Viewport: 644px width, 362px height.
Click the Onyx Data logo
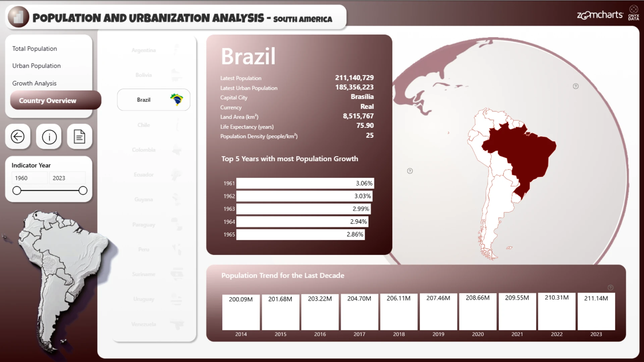pyautogui.click(x=634, y=13)
